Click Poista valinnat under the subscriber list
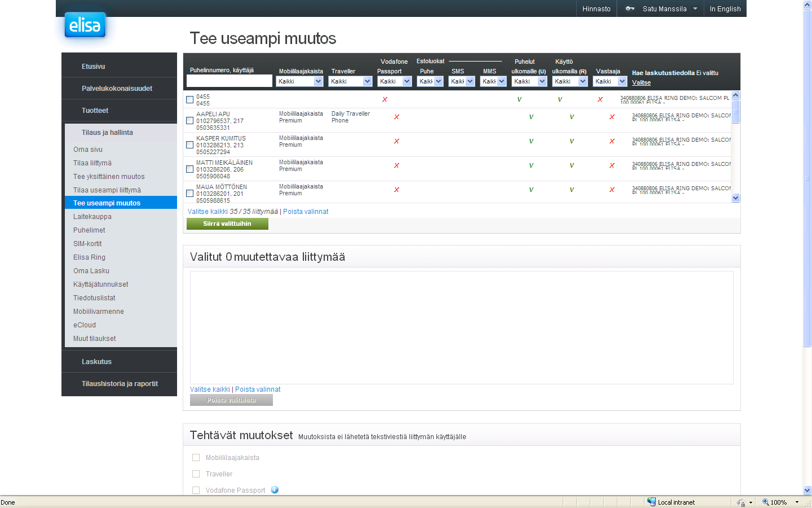 tap(306, 212)
